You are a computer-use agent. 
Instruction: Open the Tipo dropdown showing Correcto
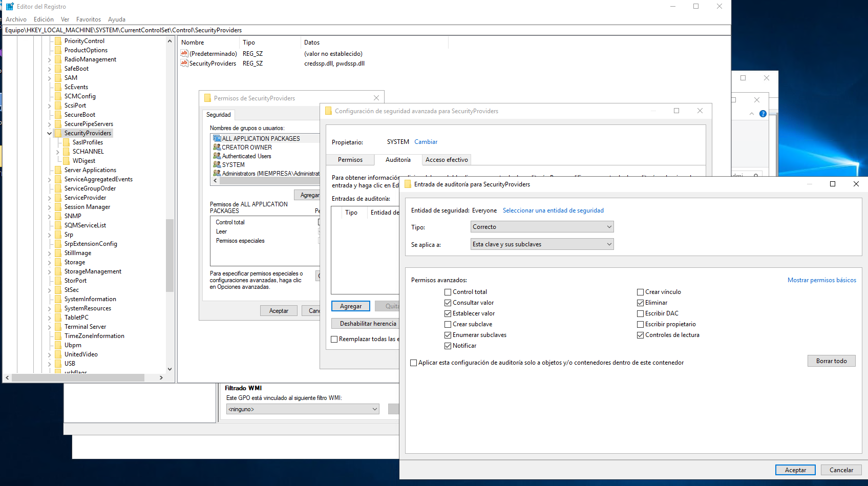(542, 227)
